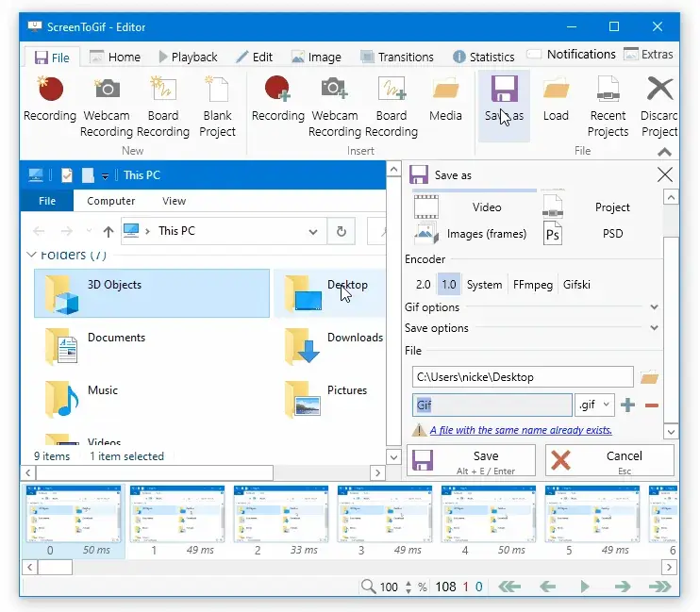Insert a Recording from the Insert group
Screen dimensions: 700x612
click(x=277, y=99)
